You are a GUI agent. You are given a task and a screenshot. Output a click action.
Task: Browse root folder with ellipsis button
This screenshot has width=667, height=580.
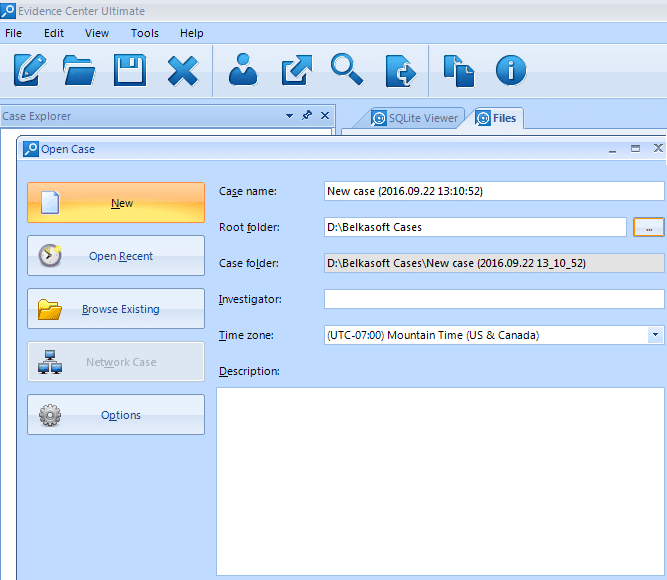[648, 227]
